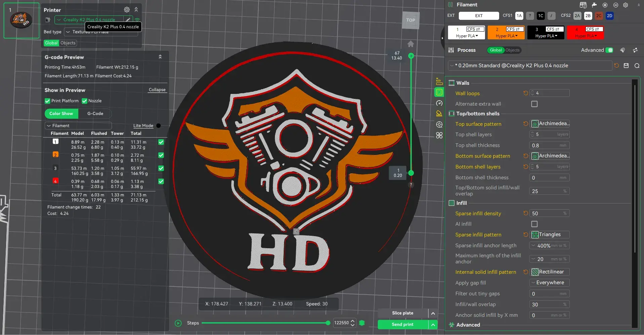Click the green gear icon beside Steps field
Viewport: 644px width, 335px height.
tap(362, 323)
